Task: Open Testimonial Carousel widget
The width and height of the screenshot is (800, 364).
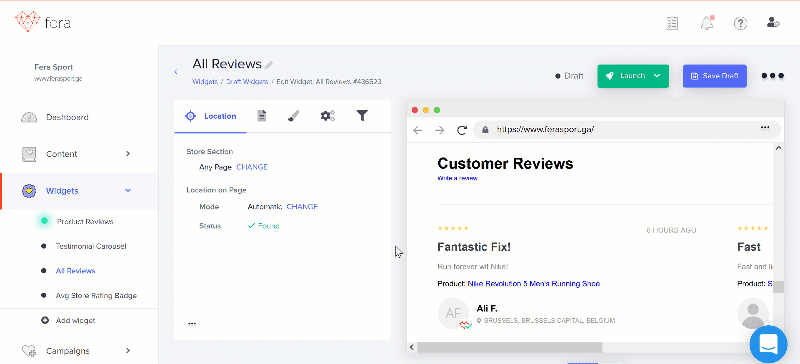Action: click(90, 246)
